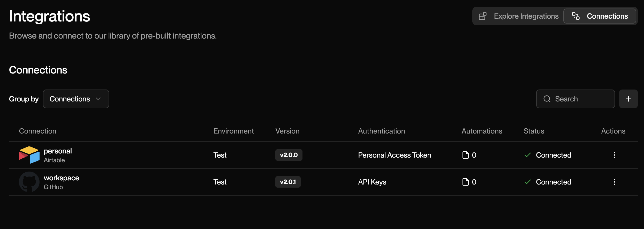Open the Group by Connections dropdown
644x229 pixels.
pos(76,99)
